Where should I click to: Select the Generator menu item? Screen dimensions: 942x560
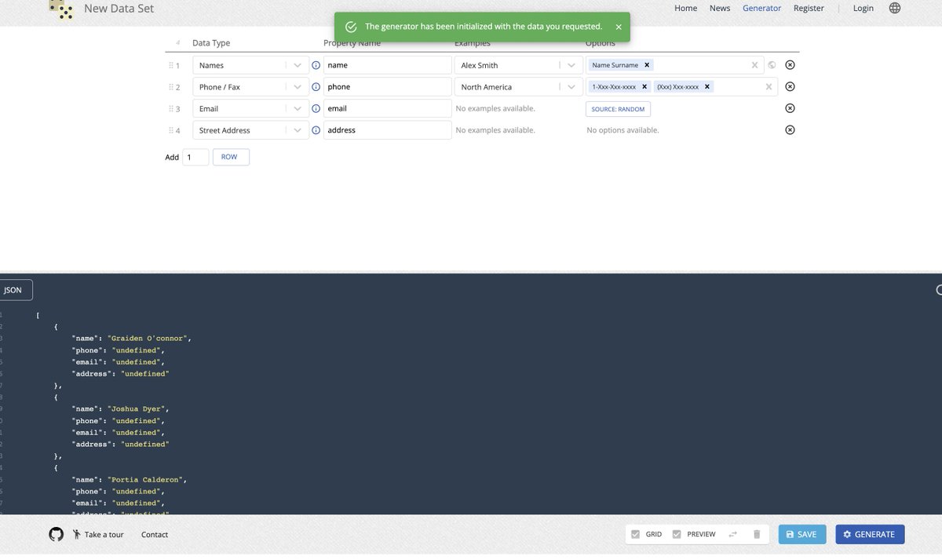[x=762, y=8]
